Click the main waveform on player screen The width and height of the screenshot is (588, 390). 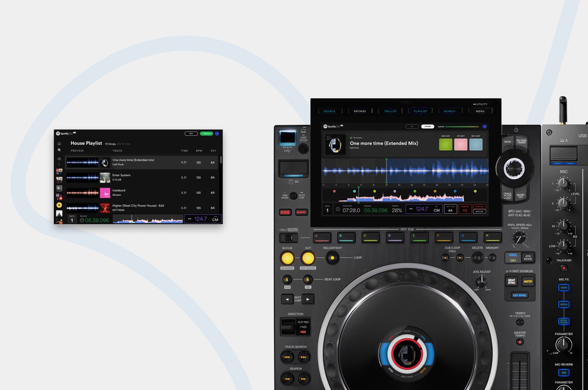[x=405, y=170]
